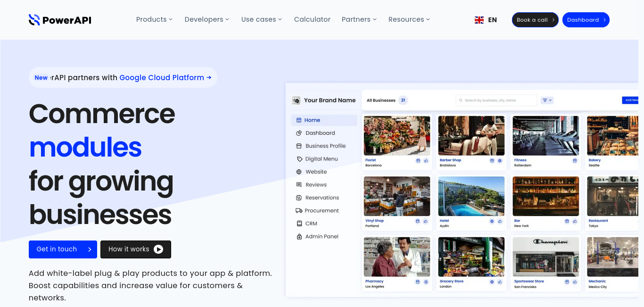Click the globe icon on Hotel card
Image resolution: width=644 pixels, height=307 pixels.
492,221
